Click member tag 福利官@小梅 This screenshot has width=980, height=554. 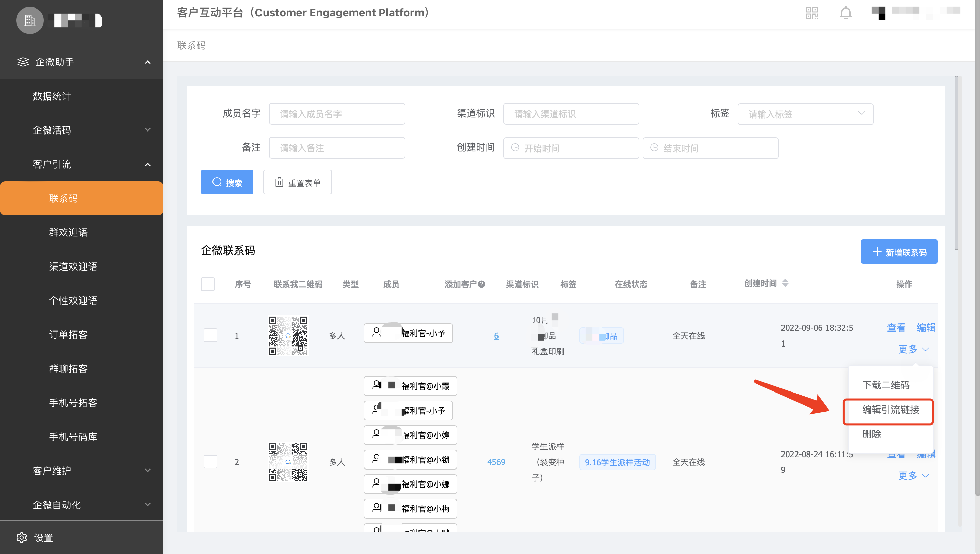pos(410,509)
